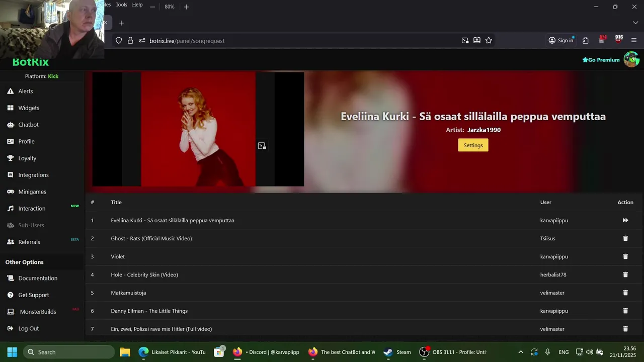
Task: Open the user avatar menu
Action: coord(631,59)
